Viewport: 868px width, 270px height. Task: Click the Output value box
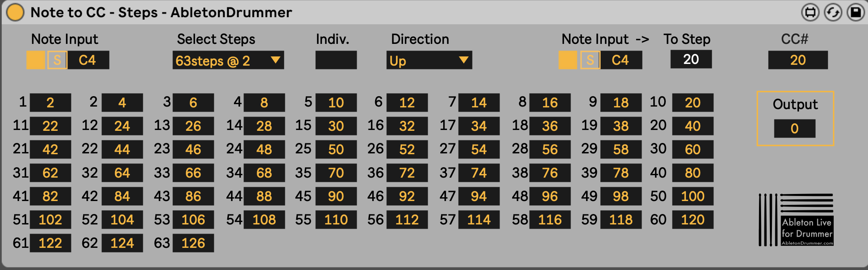pos(794,128)
